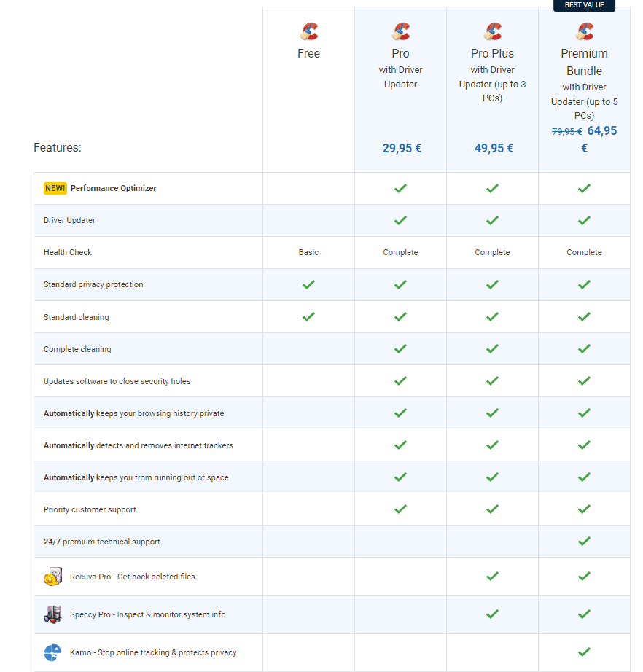643x672 pixels.
Task: Click the 49,95 € price
Action: point(494,148)
